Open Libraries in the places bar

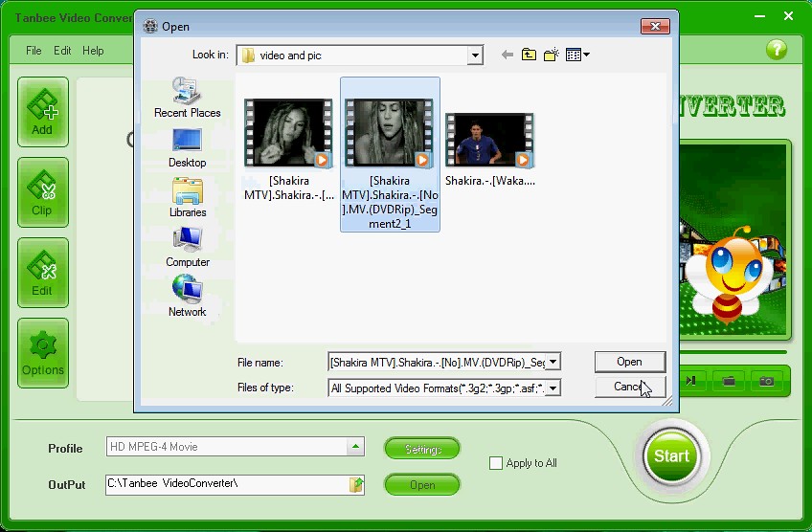point(187,198)
